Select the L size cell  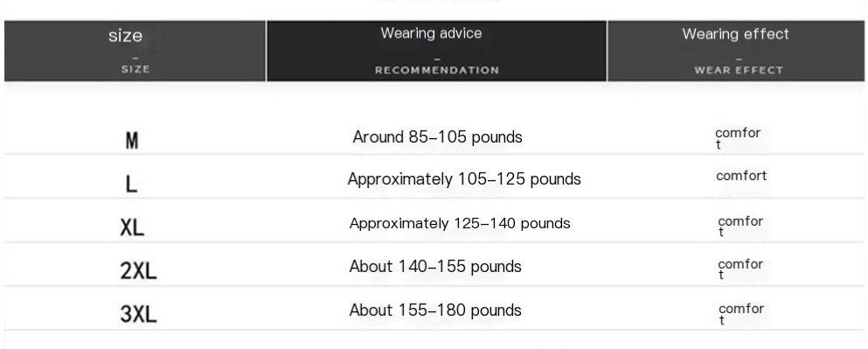pyautogui.click(x=131, y=184)
